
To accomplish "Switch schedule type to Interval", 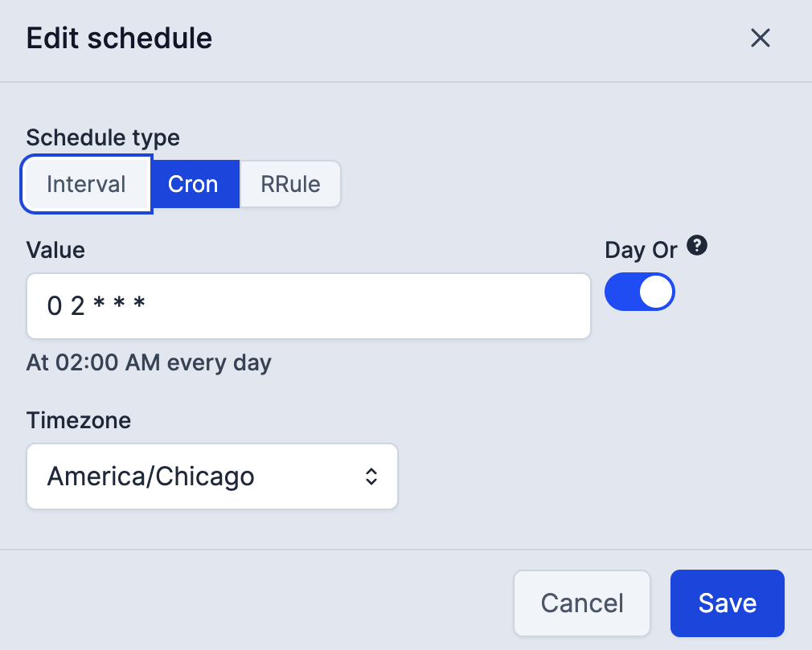I will [85, 184].
